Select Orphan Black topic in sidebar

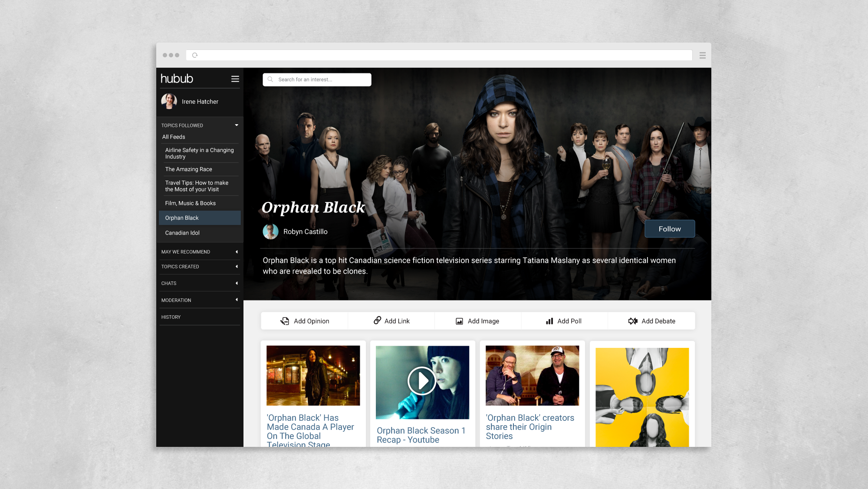(200, 218)
